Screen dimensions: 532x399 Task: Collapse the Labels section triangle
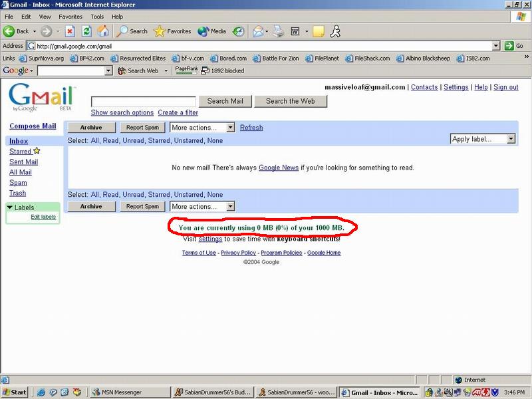[9, 207]
